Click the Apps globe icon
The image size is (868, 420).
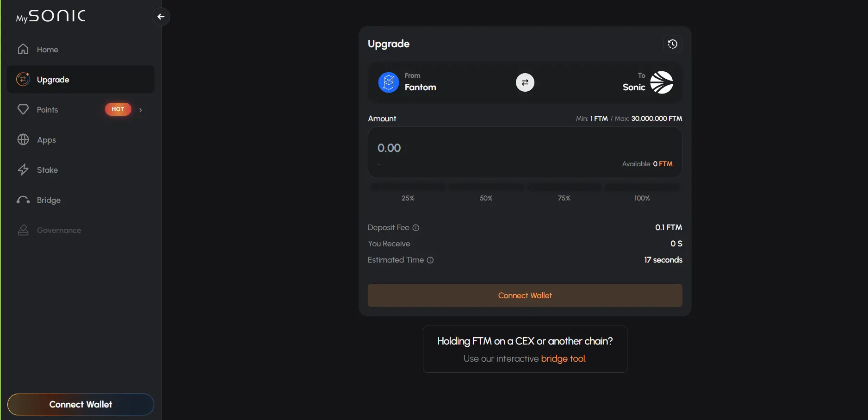tap(23, 139)
